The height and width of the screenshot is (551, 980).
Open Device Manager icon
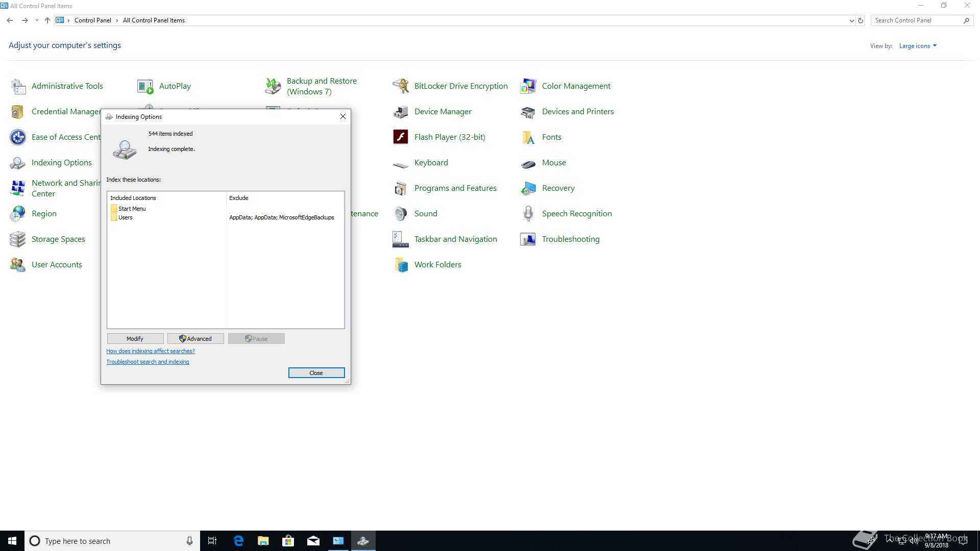click(401, 112)
